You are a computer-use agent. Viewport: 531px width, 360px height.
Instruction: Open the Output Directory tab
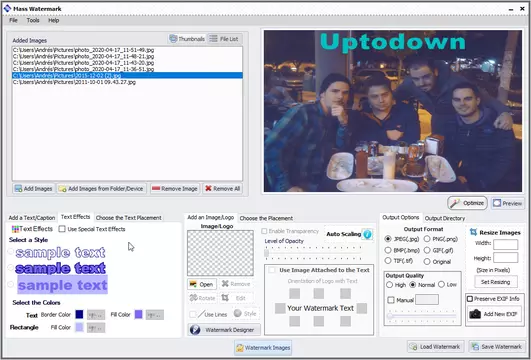[x=445, y=218]
